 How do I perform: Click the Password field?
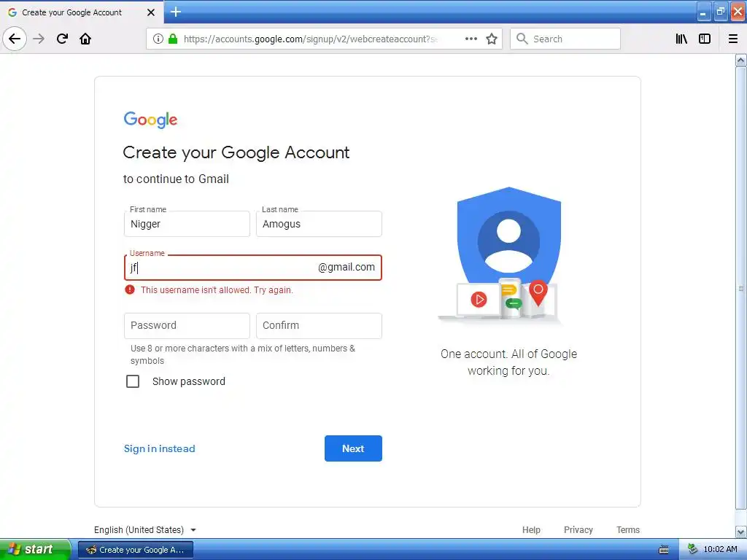point(187,326)
